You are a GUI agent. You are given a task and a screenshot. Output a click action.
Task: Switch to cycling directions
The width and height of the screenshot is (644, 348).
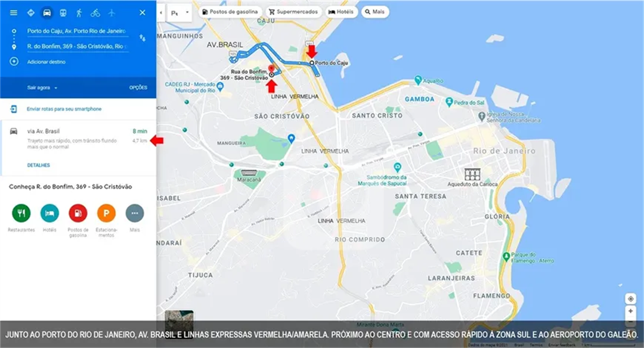point(95,13)
